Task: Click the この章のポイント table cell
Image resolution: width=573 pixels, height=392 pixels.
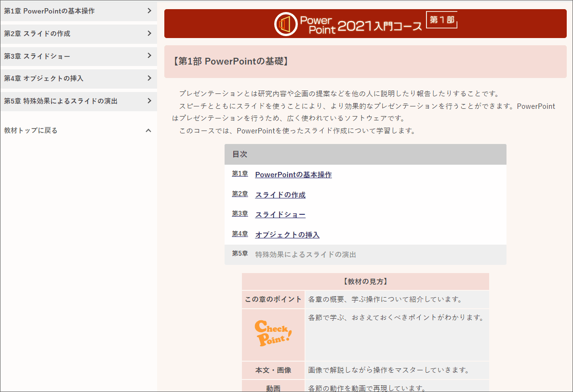Action: pos(273,299)
